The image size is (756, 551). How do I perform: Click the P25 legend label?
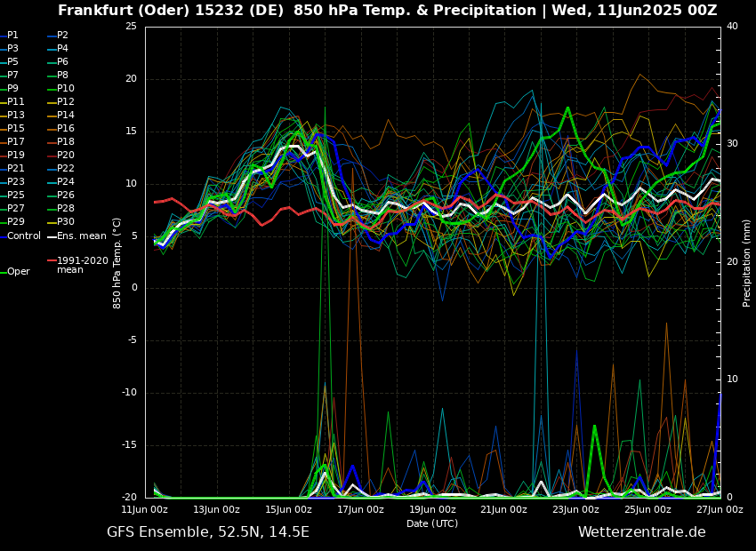(12, 195)
